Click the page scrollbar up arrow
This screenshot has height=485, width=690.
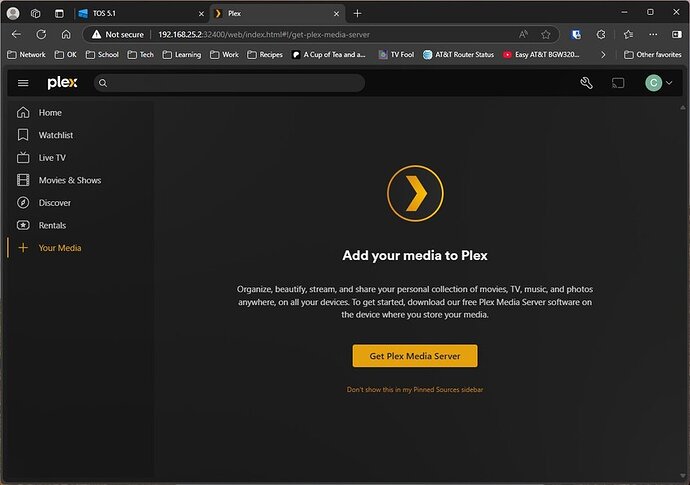point(683,107)
